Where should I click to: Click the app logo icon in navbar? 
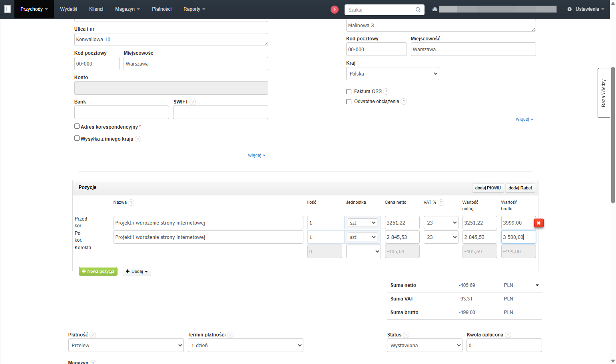tap(7, 9)
